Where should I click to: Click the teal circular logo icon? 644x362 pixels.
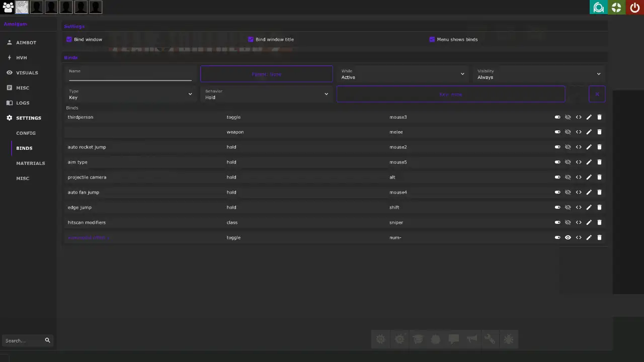click(x=599, y=7)
